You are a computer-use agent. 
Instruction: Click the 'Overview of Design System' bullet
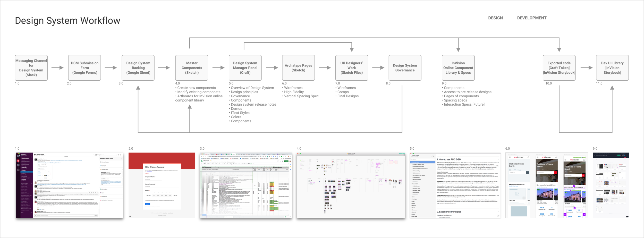pos(251,88)
